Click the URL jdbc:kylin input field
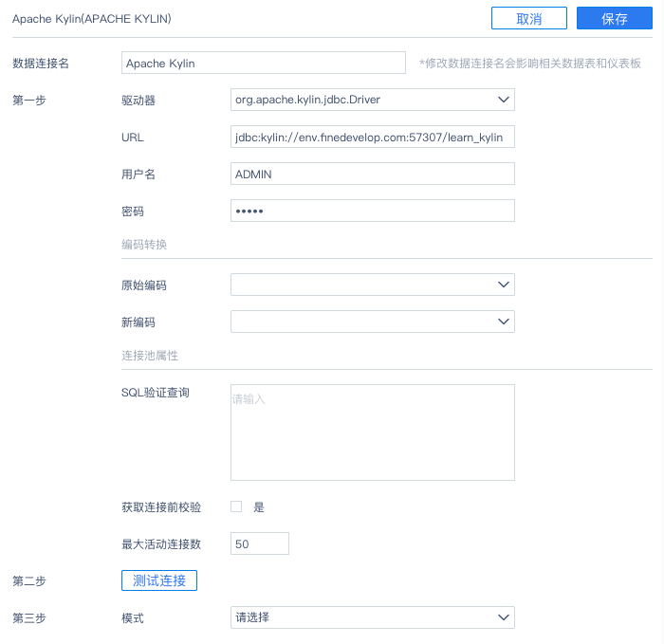 (x=373, y=137)
